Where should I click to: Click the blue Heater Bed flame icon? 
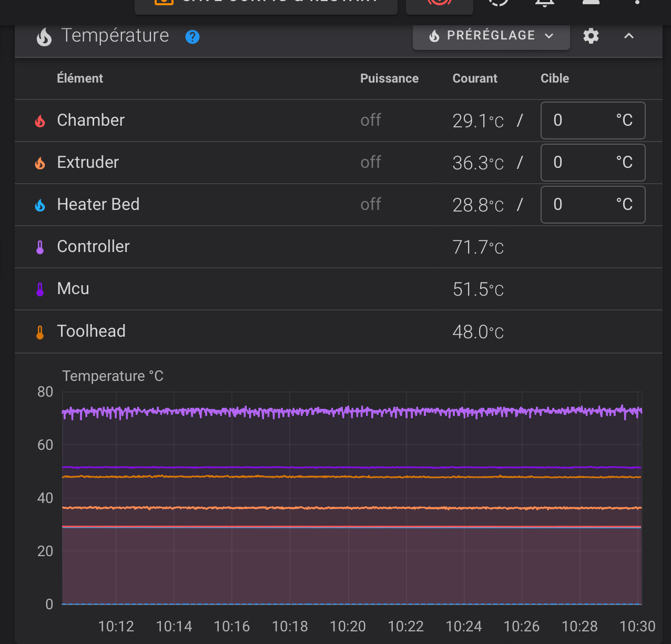[40, 205]
